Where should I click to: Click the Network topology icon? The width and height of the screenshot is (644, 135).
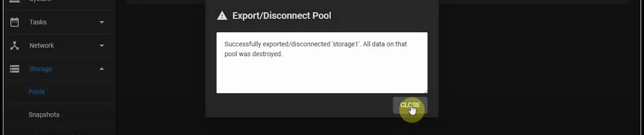pyautogui.click(x=14, y=46)
